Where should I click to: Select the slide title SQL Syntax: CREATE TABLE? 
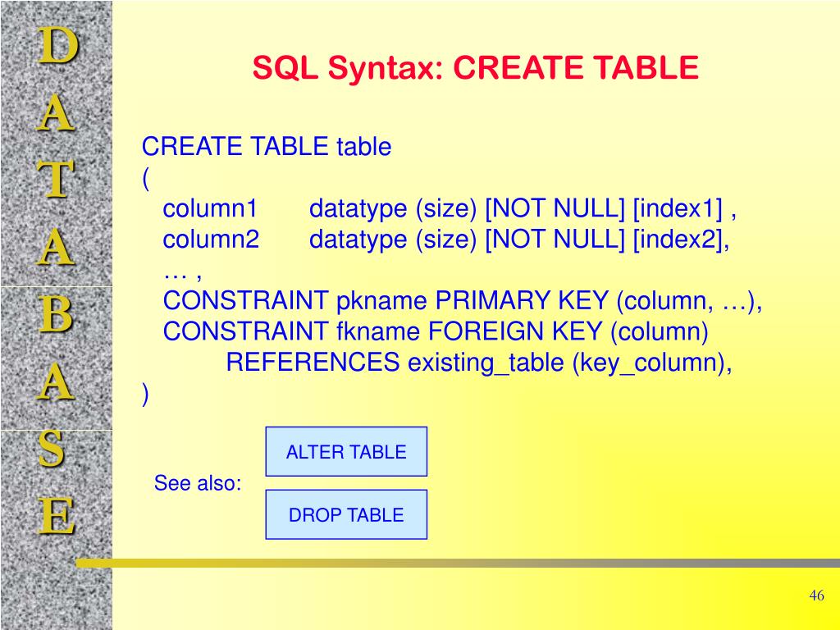click(475, 68)
